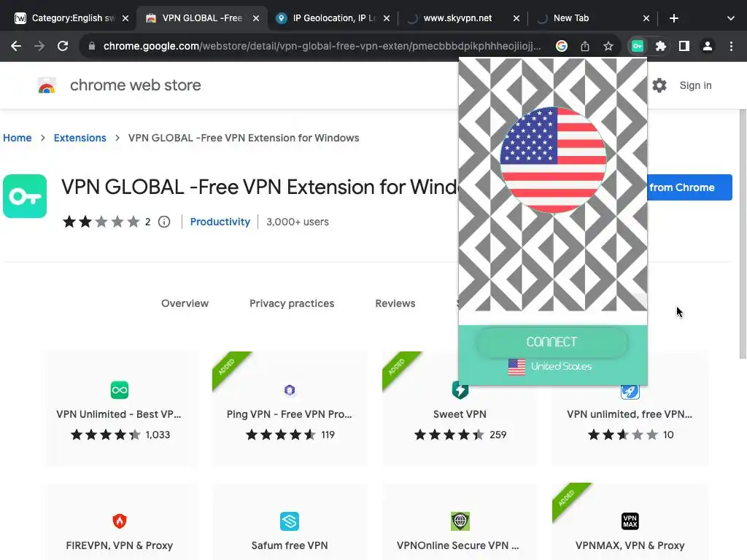This screenshot has height=560, width=747.
Task: Open Chrome three-dot menu
Action: (x=731, y=46)
